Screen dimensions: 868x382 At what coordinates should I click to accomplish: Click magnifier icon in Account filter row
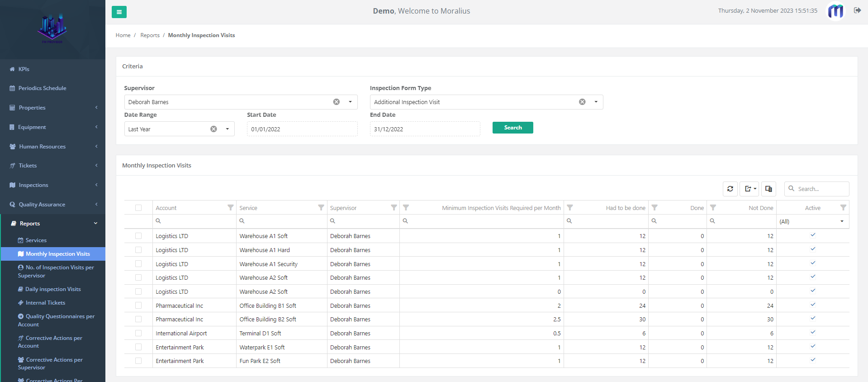(158, 221)
